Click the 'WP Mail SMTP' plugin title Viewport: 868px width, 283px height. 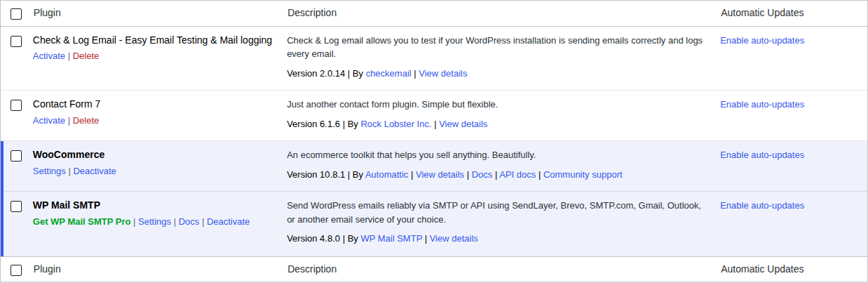point(67,205)
